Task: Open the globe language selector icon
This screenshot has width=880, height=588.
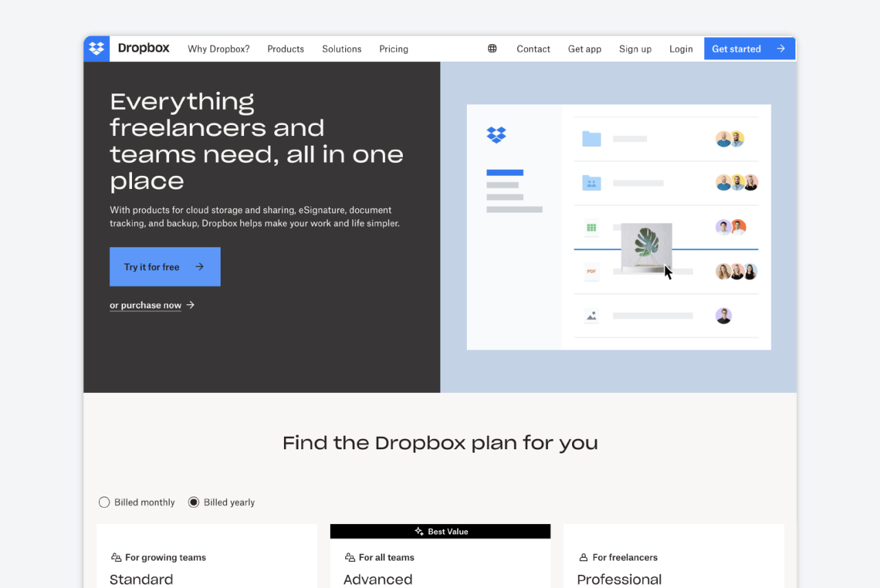Action: [492, 49]
